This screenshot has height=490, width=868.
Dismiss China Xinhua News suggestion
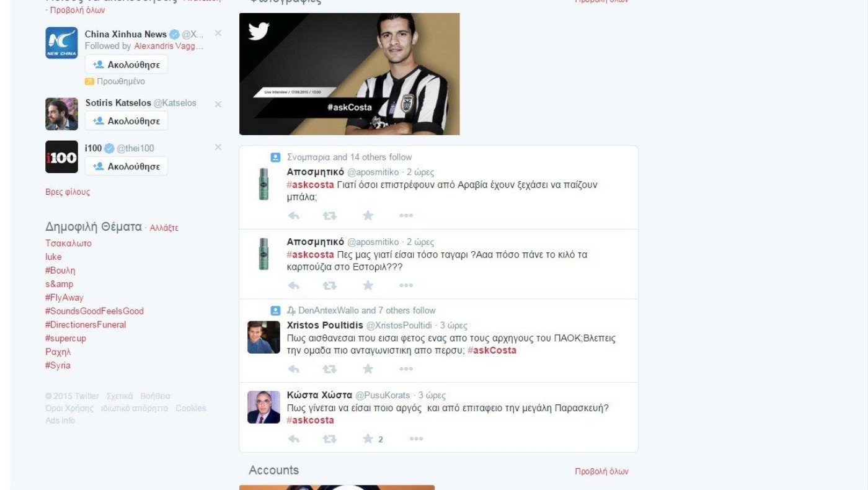click(x=218, y=33)
